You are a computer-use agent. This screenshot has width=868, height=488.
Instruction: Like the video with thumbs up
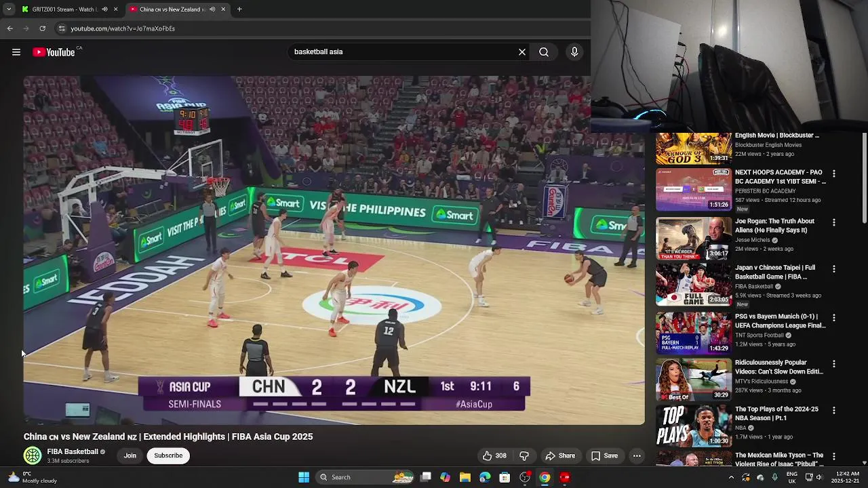(494, 456)
